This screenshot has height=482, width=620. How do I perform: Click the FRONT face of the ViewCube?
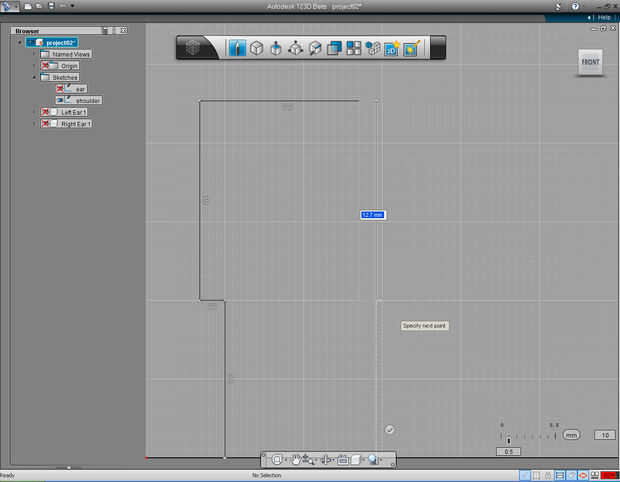click(x=590, y=62)
